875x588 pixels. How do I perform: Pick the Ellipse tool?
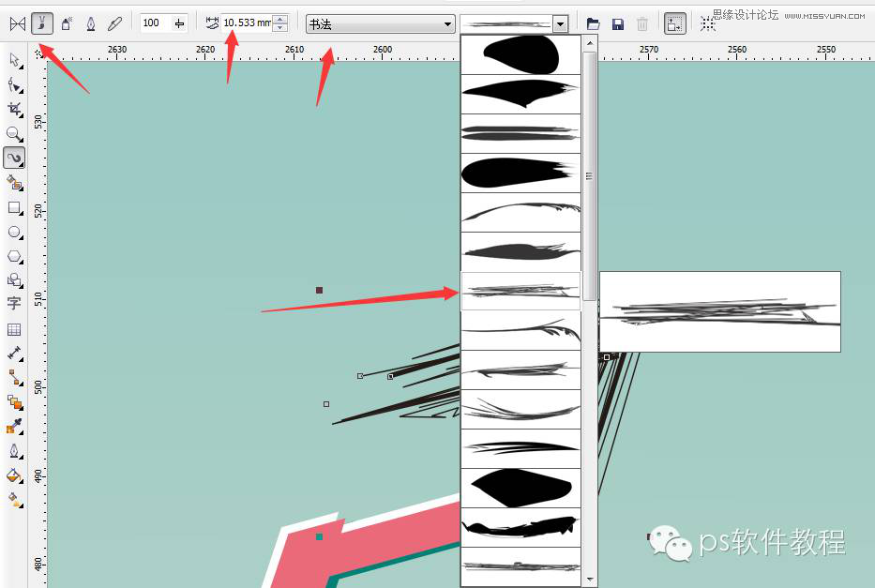pyautogui.click(x=15, y=233)
